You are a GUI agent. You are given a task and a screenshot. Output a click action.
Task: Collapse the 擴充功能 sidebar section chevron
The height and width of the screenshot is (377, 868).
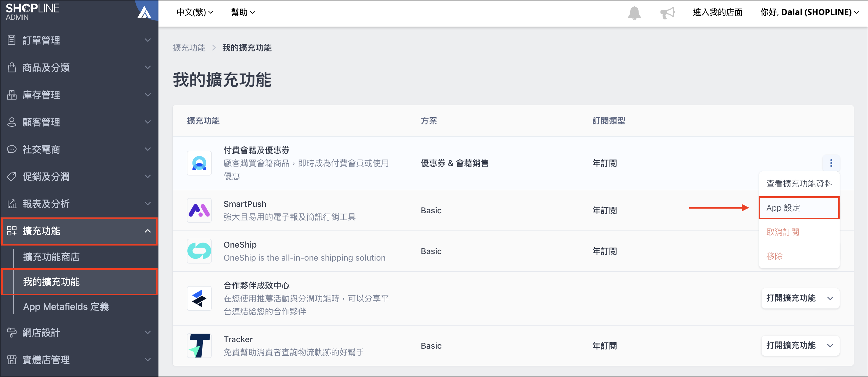click(148, 231)
